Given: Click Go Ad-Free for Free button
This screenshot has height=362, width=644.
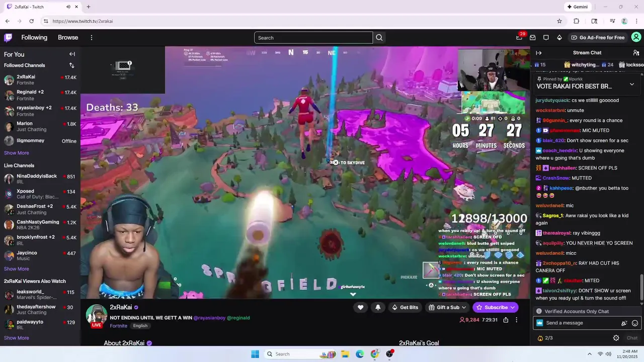Looking at the screenshot, I should pos(597,38).
